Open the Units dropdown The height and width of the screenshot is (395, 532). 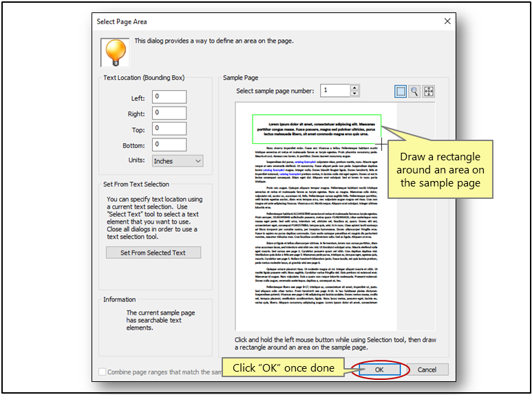click(x=178, y=160)
